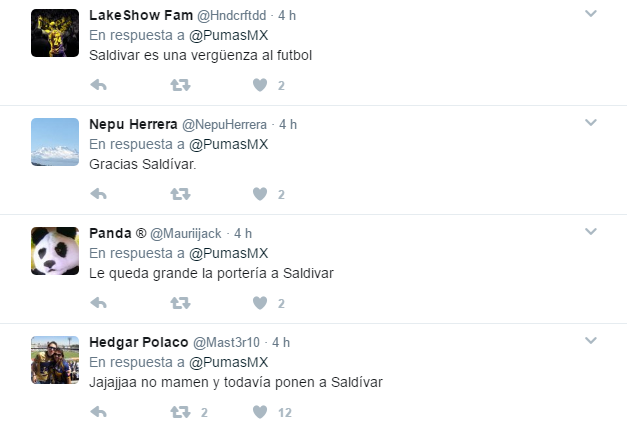The height and width of the screenshot is (428, 627).
Task: Retweet Panda's tweet about the portería
Action: (x=180, y=303)
